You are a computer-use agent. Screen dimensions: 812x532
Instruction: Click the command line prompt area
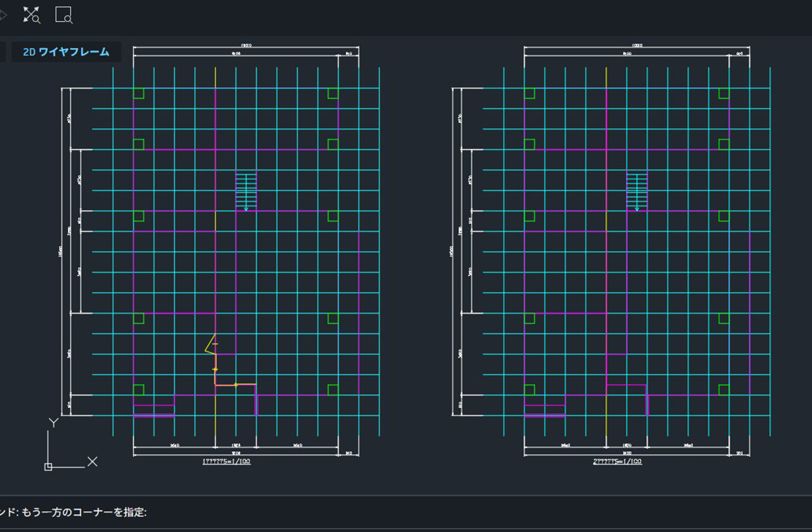pos(364,512)
